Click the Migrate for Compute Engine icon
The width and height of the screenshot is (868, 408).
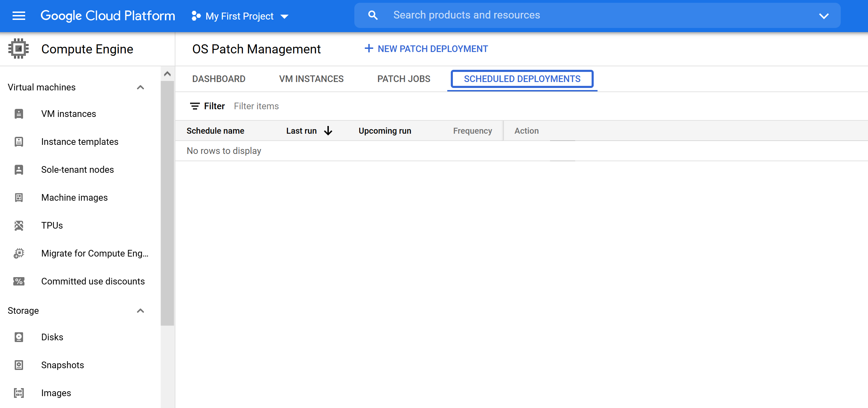pos(19,253)
